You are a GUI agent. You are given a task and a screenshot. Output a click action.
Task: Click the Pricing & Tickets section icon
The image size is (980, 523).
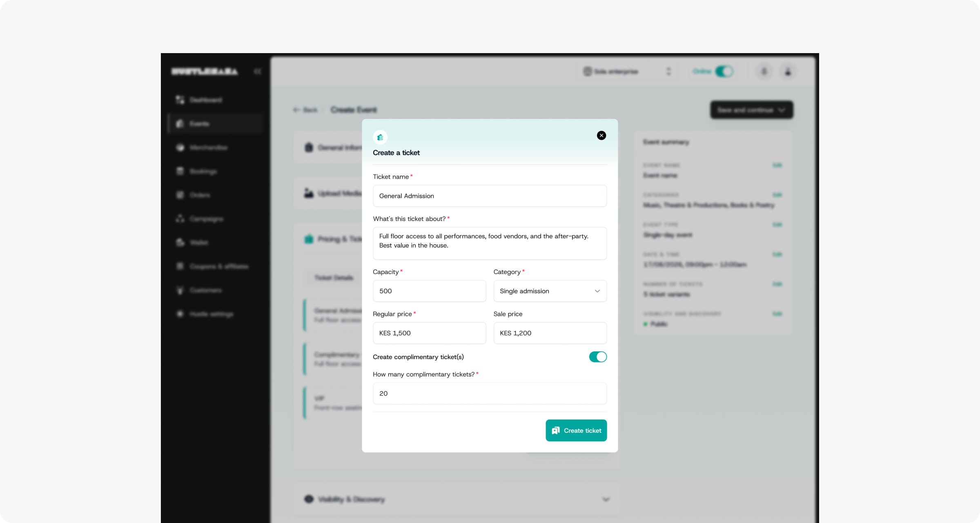[309, 239]
